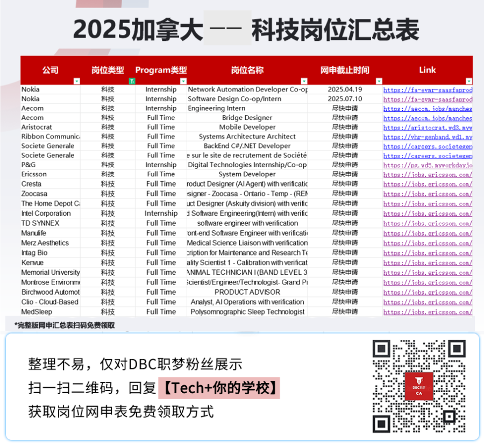Open the Aristocrat Mobile Developer link

coord(428,127)
